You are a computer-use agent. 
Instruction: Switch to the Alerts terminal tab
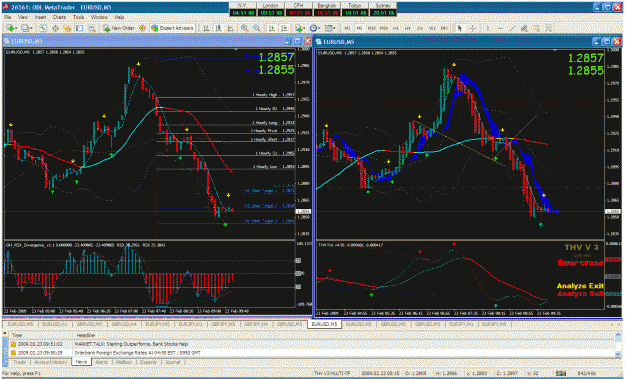[x=101, y=362]
